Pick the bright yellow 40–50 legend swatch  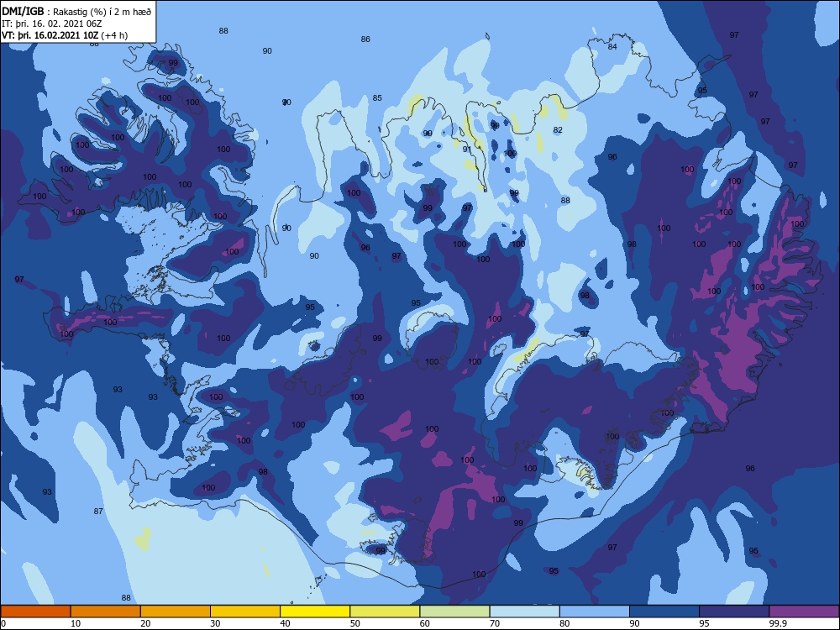[x=315, y=612]
